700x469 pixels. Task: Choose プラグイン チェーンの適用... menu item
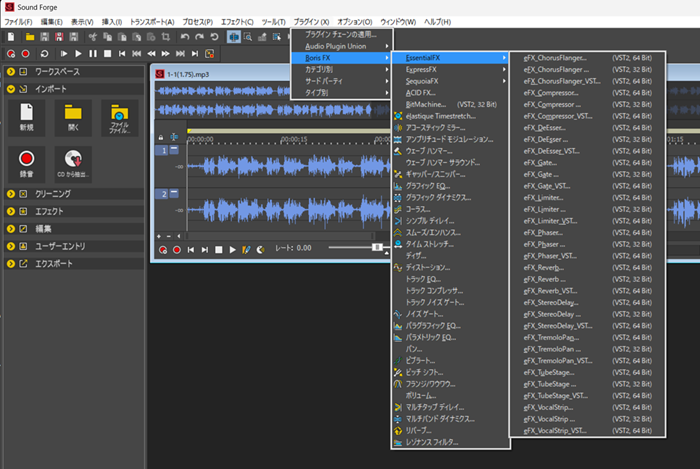(342, 34)
